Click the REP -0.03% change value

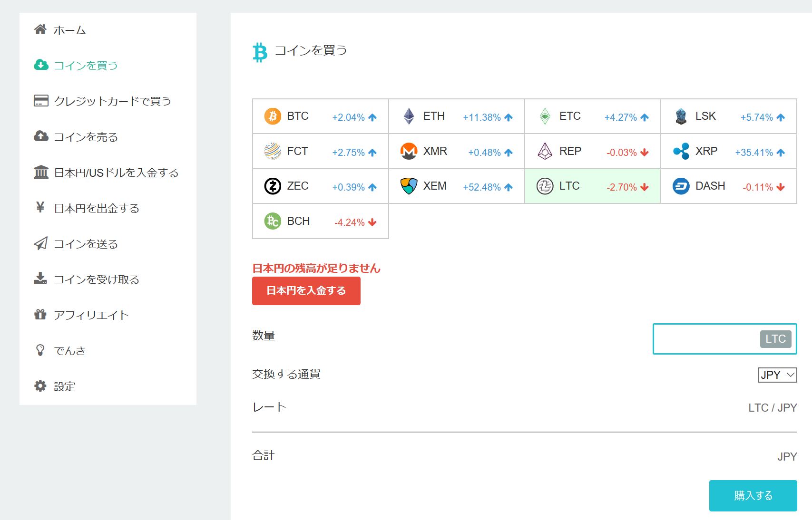point(622,153)
